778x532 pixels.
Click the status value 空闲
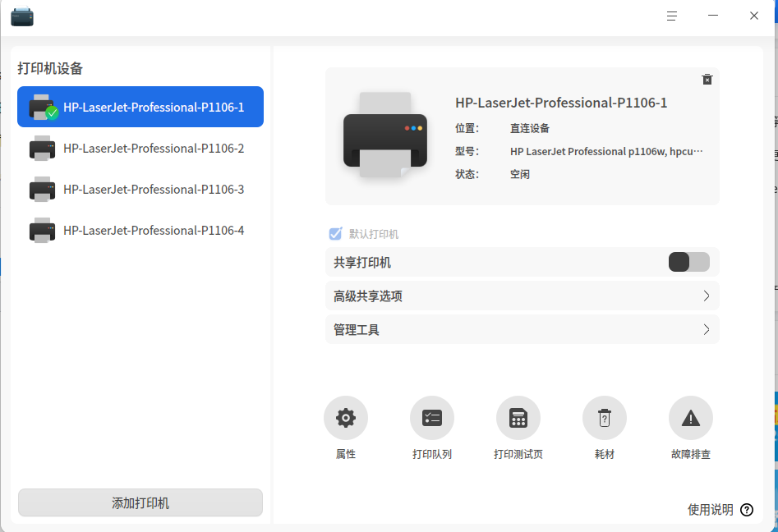pyautogui.click(x=520, y=174)
